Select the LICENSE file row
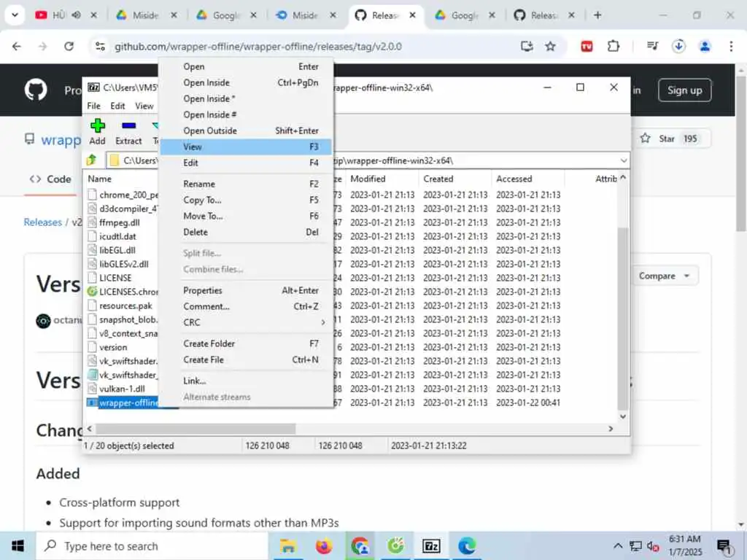This screenshot has height=560, width=747. (x=115, y=278)
